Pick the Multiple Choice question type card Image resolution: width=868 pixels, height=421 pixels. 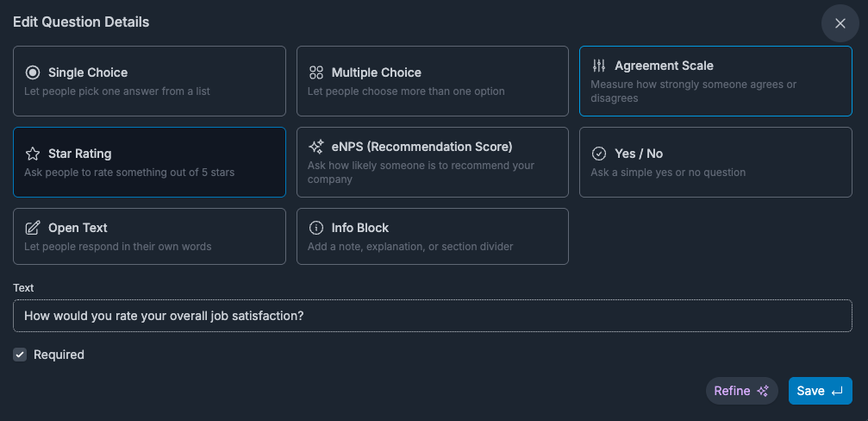[433, 81]
